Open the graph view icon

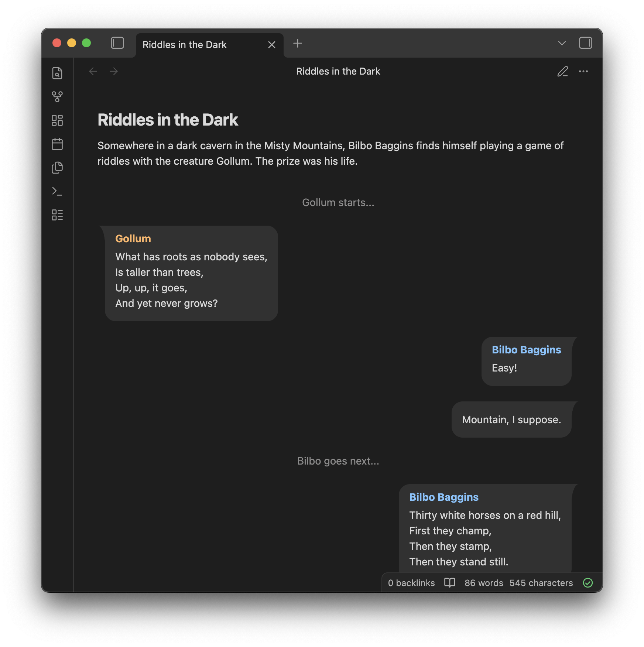57,97
